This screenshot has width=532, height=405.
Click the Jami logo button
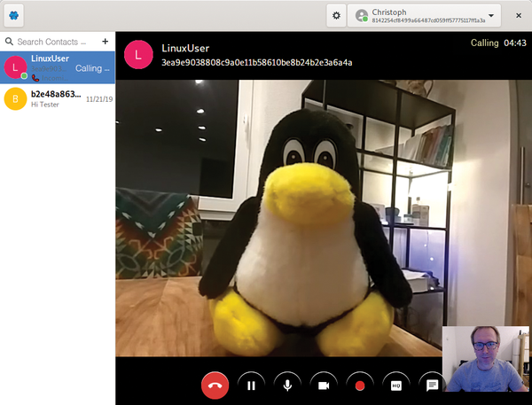[x=14, y=16]
